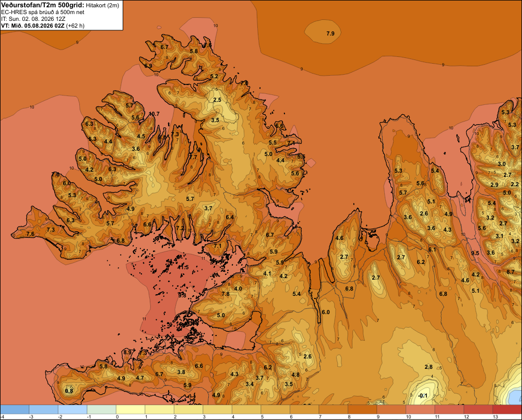Click the 'EC-HRES spá brúuð á 500m net' line
The height and width of the screenshot is (420, 522).
[x=43, y=13]
